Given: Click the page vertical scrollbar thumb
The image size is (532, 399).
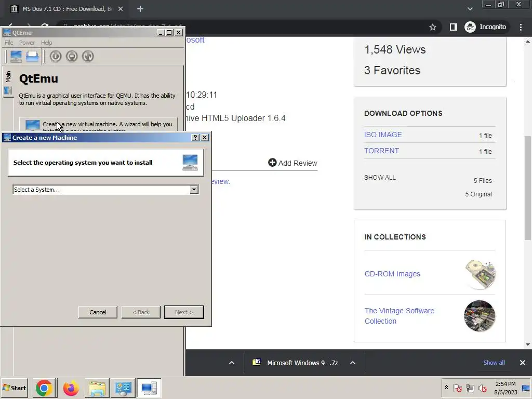Looking at the screenshot, I should click(x=528, y=188).
